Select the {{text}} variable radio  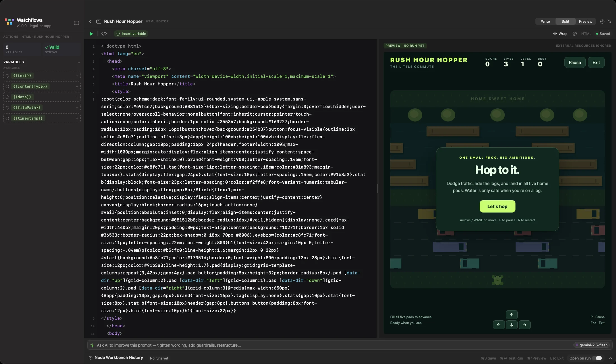8,76
